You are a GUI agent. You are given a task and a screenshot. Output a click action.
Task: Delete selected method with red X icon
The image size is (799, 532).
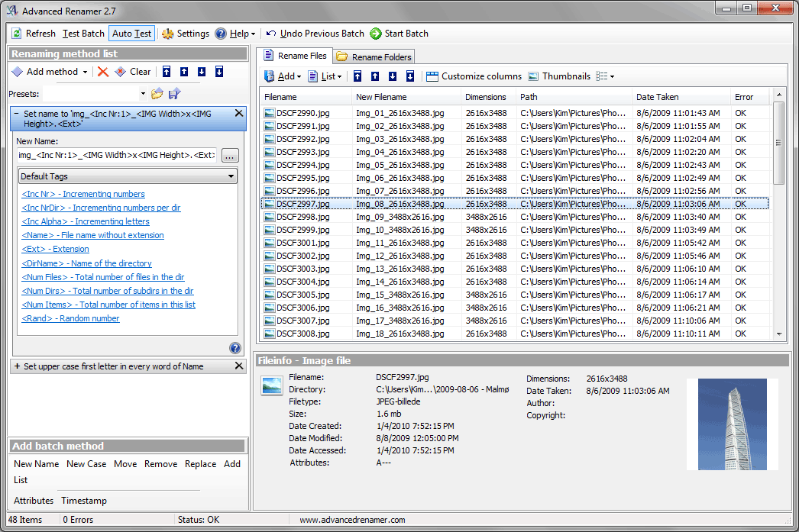(x=103, y=72)
